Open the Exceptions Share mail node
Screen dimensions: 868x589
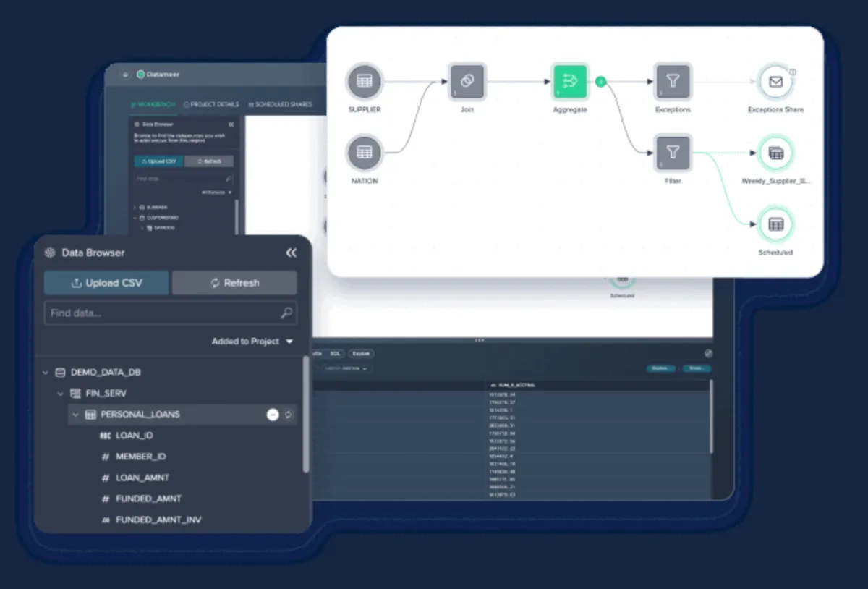coord(775,82)
